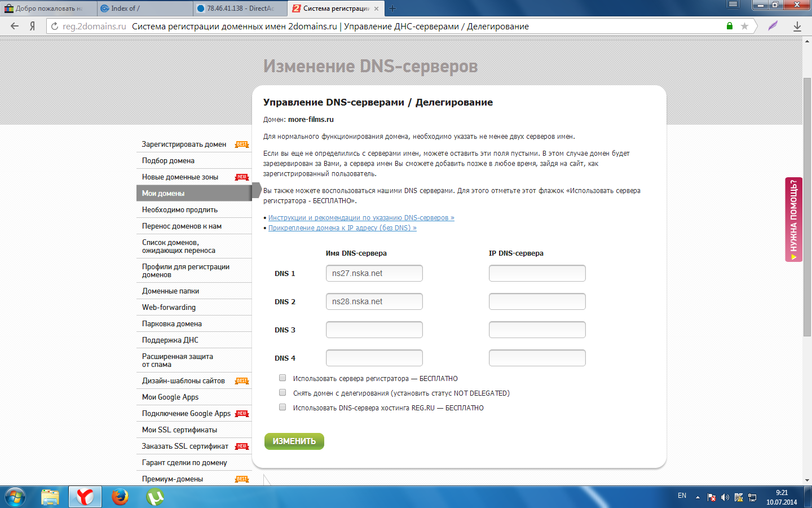This screenshot has height=508, width=812.
Task: Open a new browser tab with plus
Action: (x=392, y=8)
